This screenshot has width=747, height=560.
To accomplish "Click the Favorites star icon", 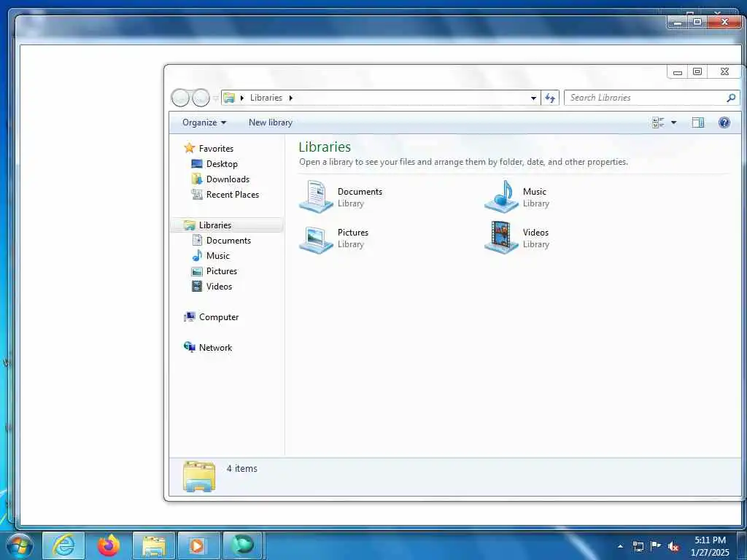I will pyautogui.click(x=190, y=148).
